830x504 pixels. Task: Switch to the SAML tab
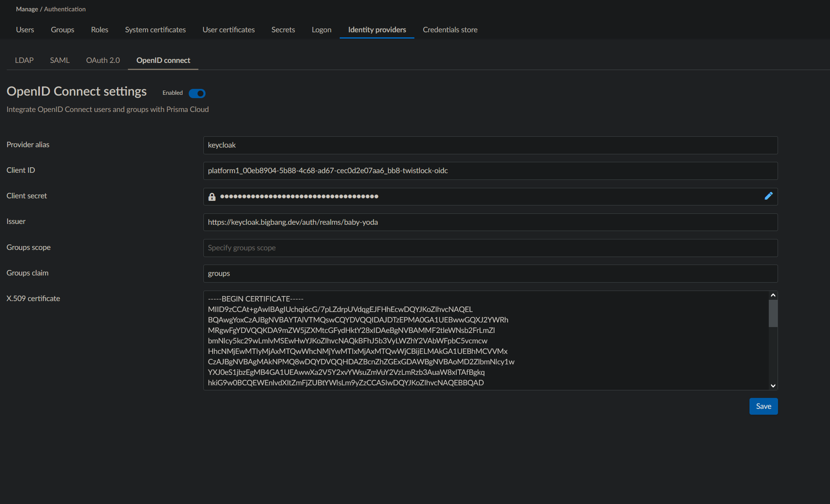click(60, 60)
